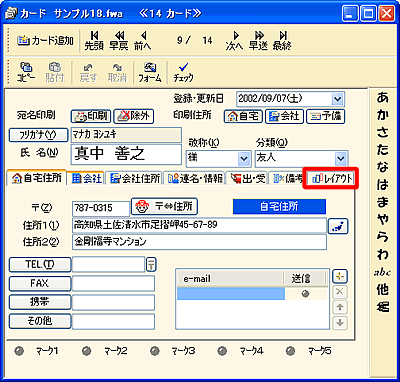Move e-mail entry up with arrow icon
Viewport: 400px width, 382px height.
coord(340,307)
